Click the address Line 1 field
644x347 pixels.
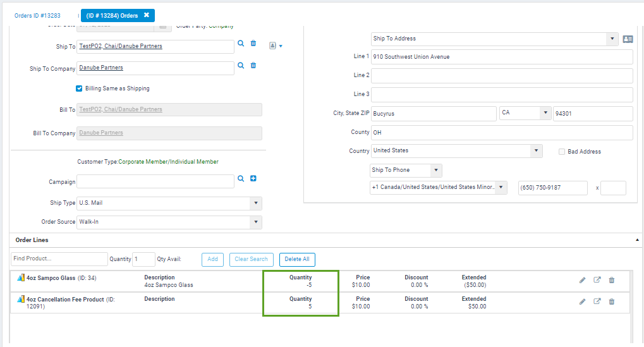tap(502, 57)
